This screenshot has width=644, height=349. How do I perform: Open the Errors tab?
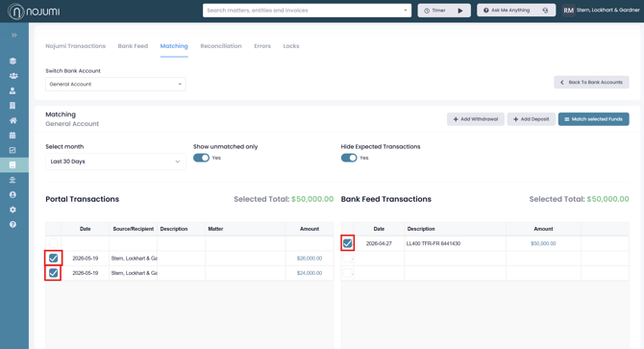click(x=262, y=46)
